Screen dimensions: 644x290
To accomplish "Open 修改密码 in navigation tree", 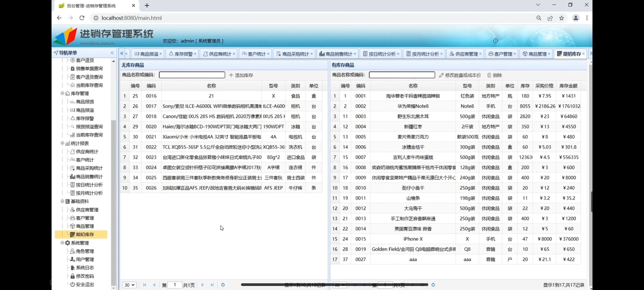I will 85,276.
